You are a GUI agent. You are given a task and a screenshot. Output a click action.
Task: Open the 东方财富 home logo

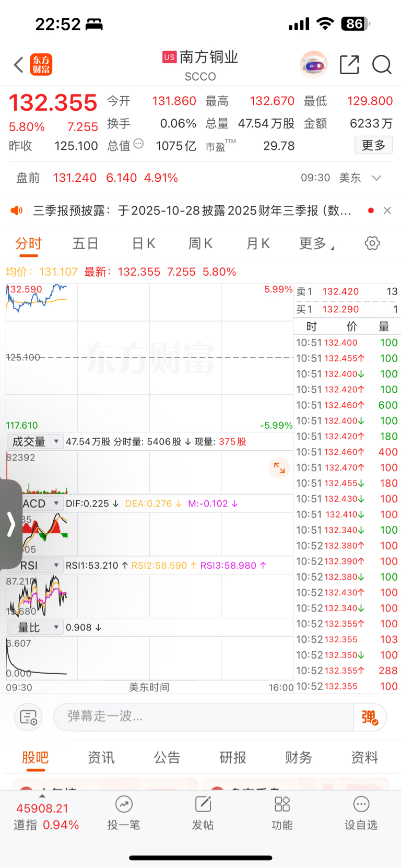[x=41, y=65]
